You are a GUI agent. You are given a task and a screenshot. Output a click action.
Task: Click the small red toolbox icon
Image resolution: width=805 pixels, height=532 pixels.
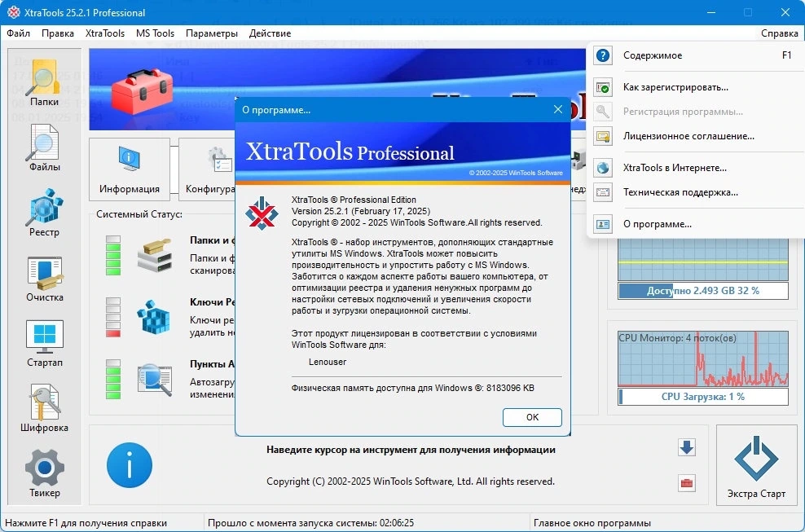[686, 483]
